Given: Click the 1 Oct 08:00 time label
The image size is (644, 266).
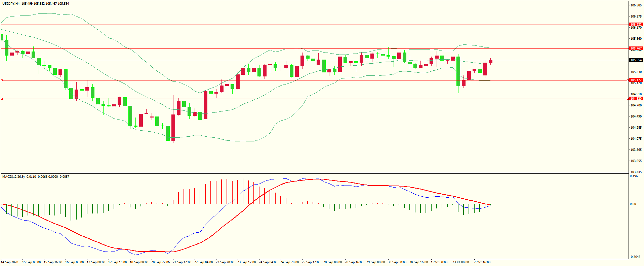Looking at the screenshot, I should [x=439, y=262].
